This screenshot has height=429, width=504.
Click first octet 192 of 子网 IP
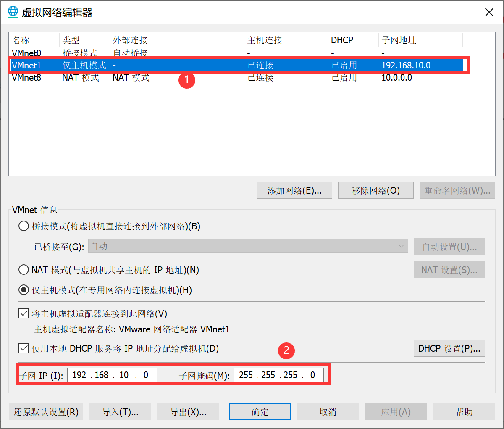pyautogui.click(x=79, y=375)
